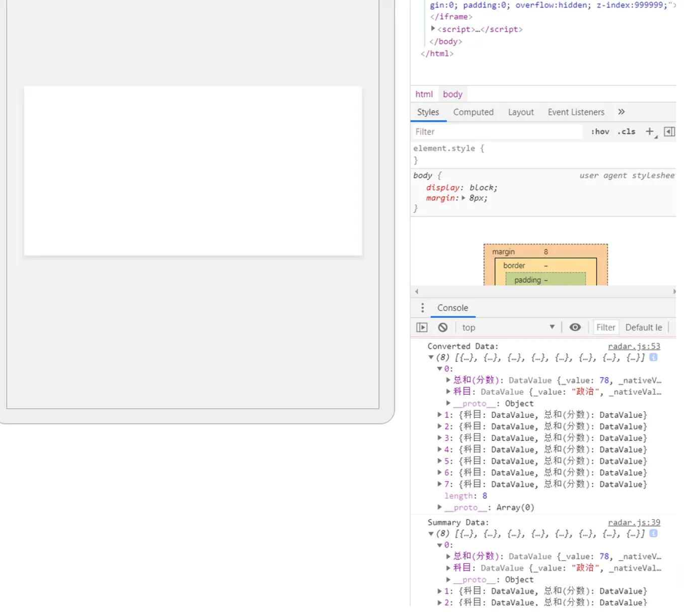
Task: Show console sidebar icon
Action: click(x=422, y=328)
